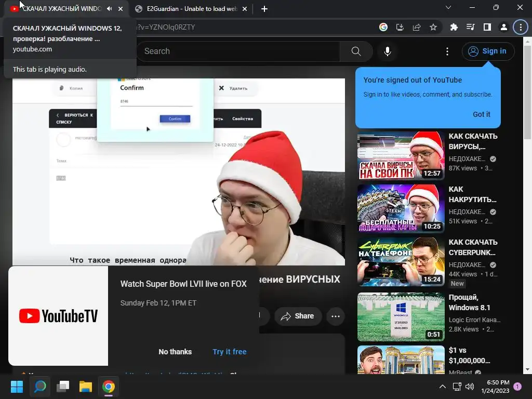The image size is (532, 399).
Task: Open the СКАЧАЛ ВИРУСЫ 12:57 video thumbnail
Action: coord(401,155)
